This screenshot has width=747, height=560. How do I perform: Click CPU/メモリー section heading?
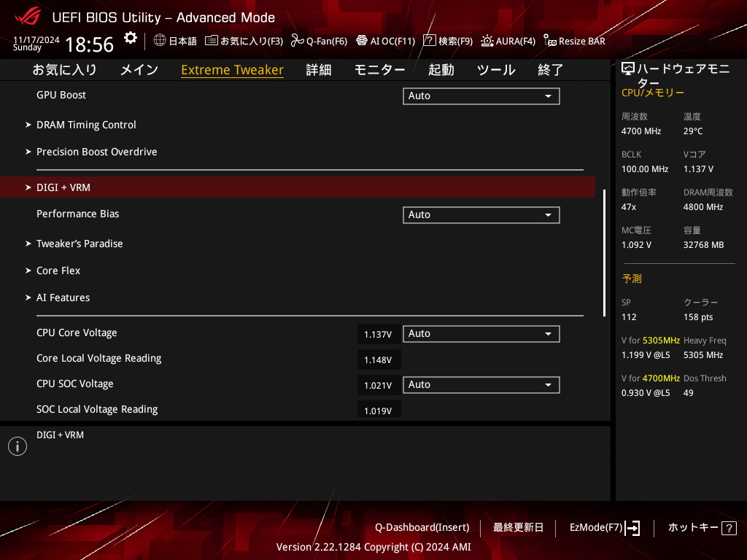coord(653,93)
